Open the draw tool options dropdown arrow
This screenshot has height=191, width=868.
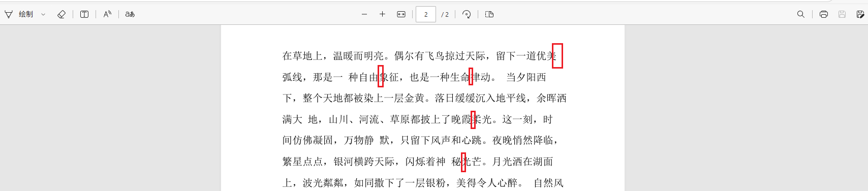(x=43, y=14)
